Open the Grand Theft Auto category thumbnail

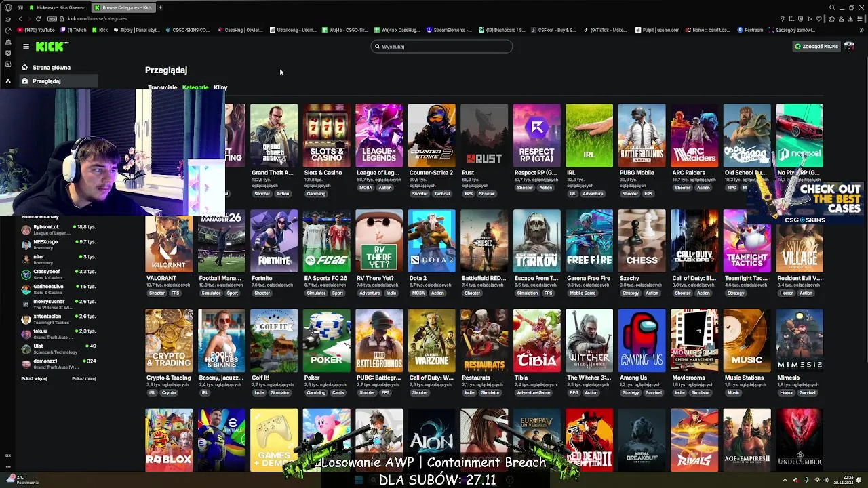point(274,136)
